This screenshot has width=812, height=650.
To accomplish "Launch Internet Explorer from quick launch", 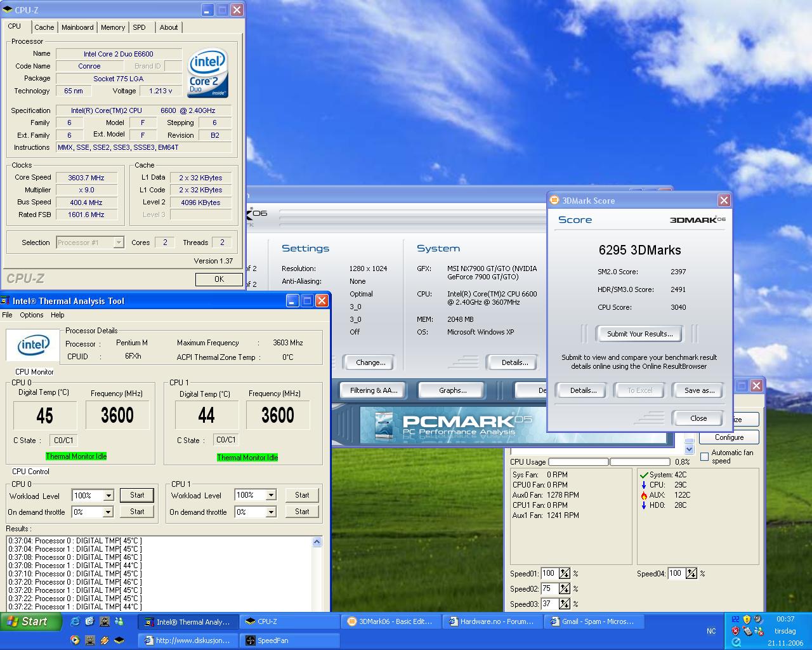I will click(75, 621).
